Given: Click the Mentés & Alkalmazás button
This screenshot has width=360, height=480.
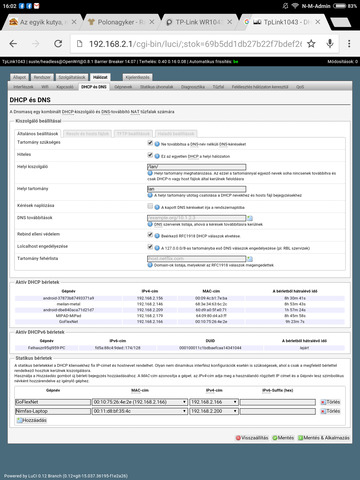Looking at the screenshot, I should (x=324, y=438).
